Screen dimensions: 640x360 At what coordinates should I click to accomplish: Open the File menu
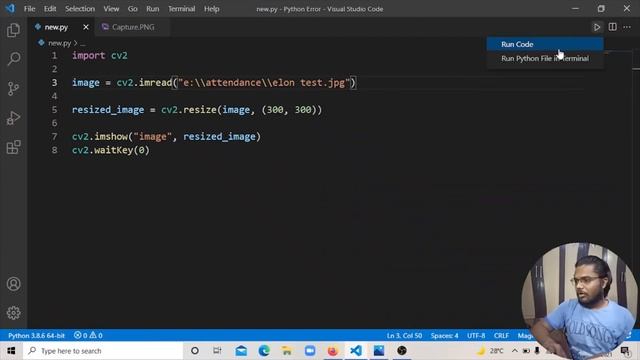(x=29, y=9)
